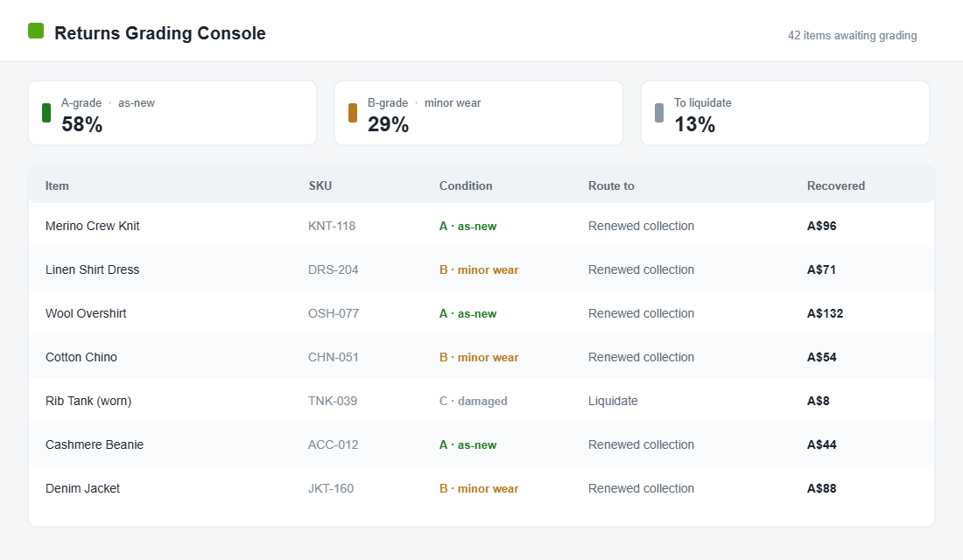The image size is (963, 560).
Task: Click Renewed collection route for Cotton Chino
Action: pos(641,357)
